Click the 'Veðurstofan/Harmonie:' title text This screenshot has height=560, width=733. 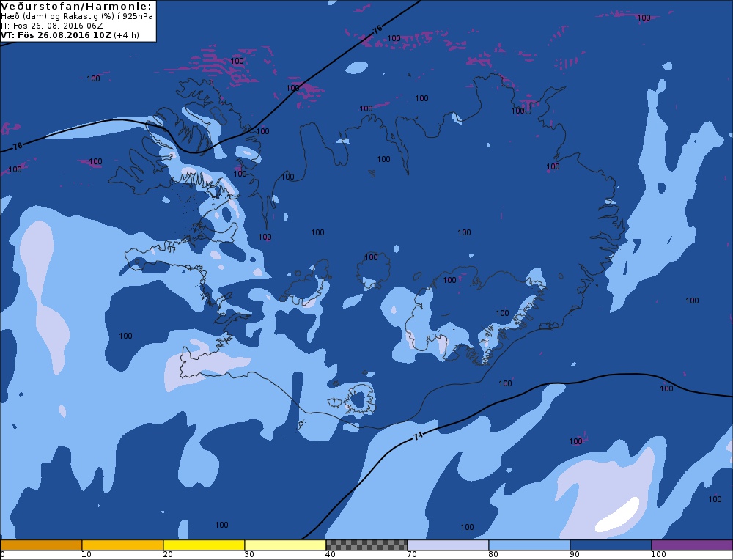[x=77, y=7]
